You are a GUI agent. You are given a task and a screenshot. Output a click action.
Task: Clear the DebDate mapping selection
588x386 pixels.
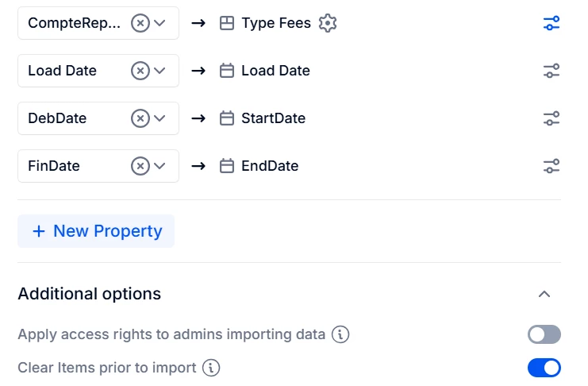[x=140, y=118]
